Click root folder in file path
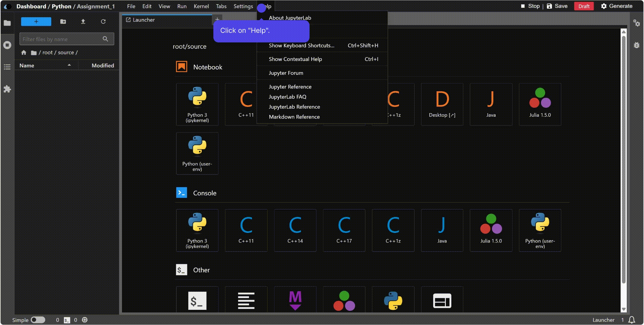This screenshot has width=644, height=325. 47,52
